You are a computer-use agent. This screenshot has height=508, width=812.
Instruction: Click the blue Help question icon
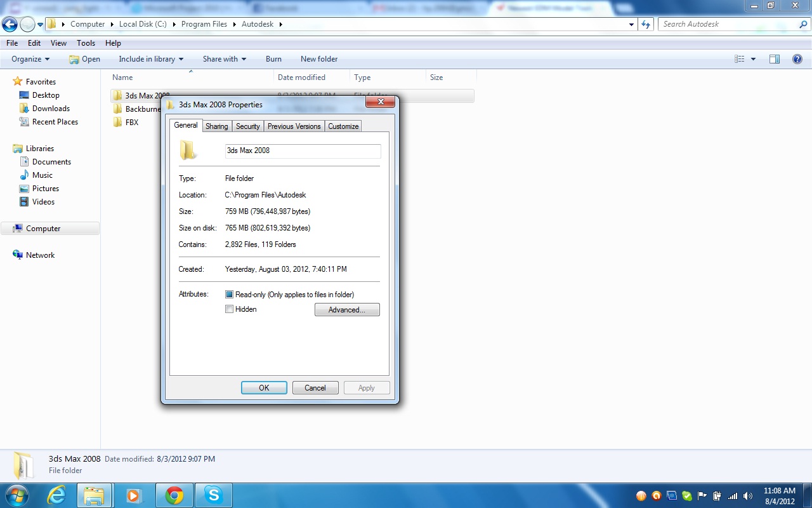(797, 59)
